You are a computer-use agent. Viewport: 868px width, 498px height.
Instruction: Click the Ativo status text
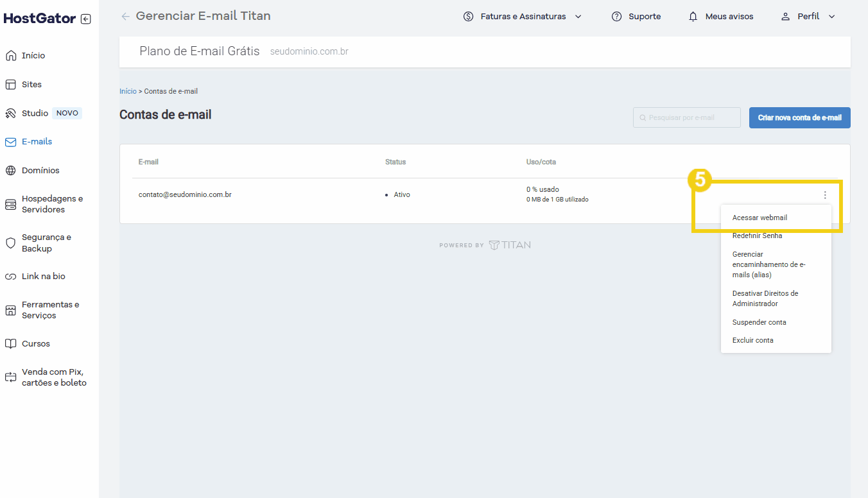click(402, 194)
